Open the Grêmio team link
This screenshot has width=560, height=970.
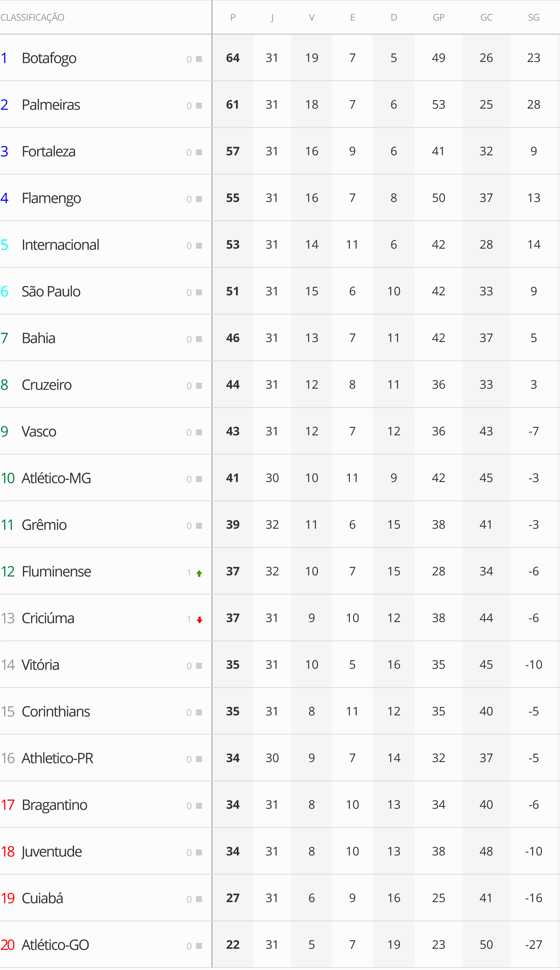(44, 525)
